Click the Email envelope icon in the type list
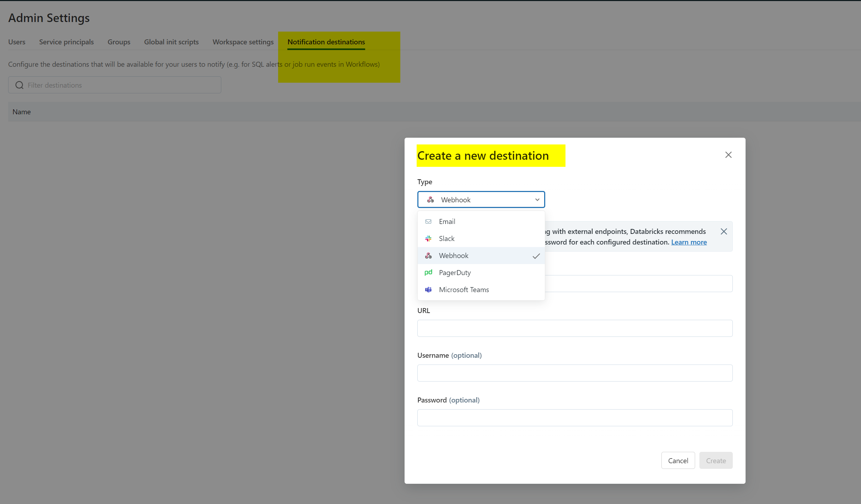861x504 pixels. pyautogui.click(x=428, y=221)
